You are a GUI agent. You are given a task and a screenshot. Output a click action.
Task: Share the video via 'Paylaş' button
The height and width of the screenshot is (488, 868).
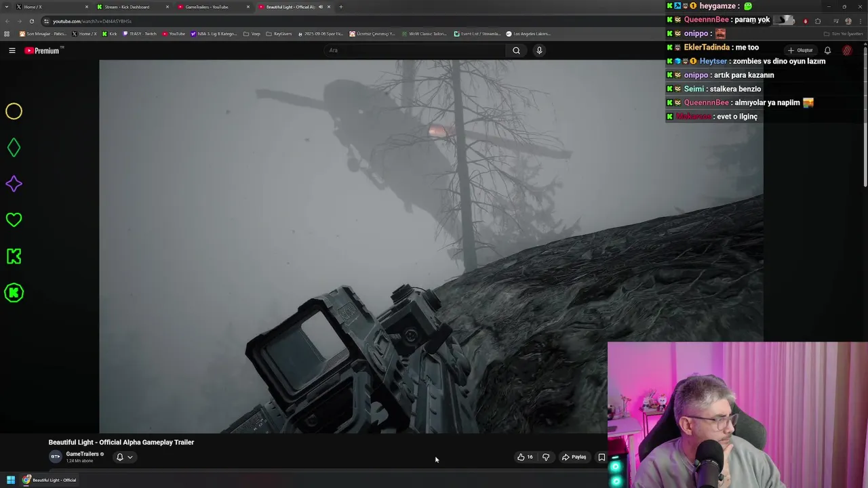point(574,457)
